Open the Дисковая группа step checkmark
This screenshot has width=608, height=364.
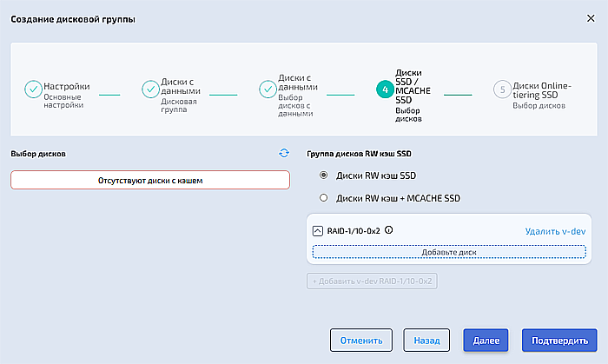point(150,89)
